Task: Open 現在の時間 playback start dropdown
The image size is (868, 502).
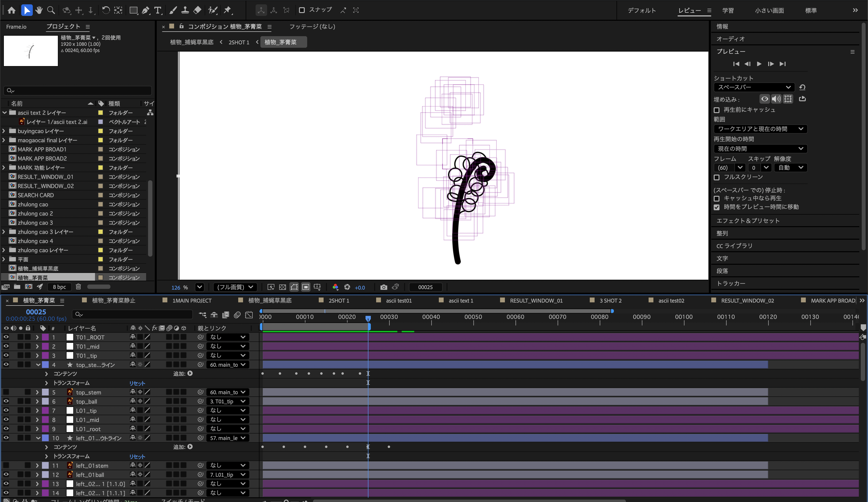Action: coord(760,149)
